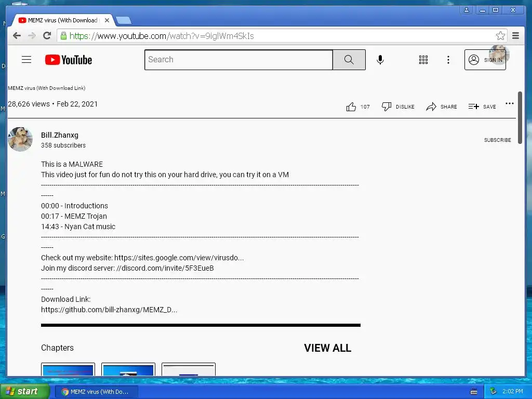Click the Bill.Zhanxg channel name

click(x=60, y=135)
